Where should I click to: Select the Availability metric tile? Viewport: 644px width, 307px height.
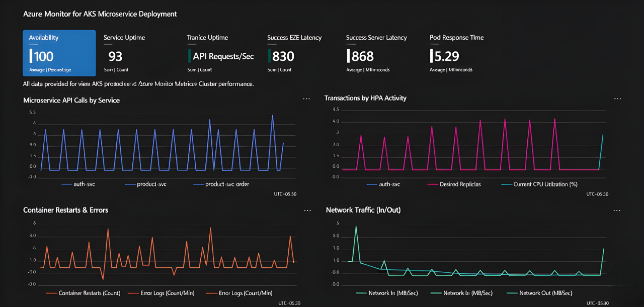coord(59,53)
